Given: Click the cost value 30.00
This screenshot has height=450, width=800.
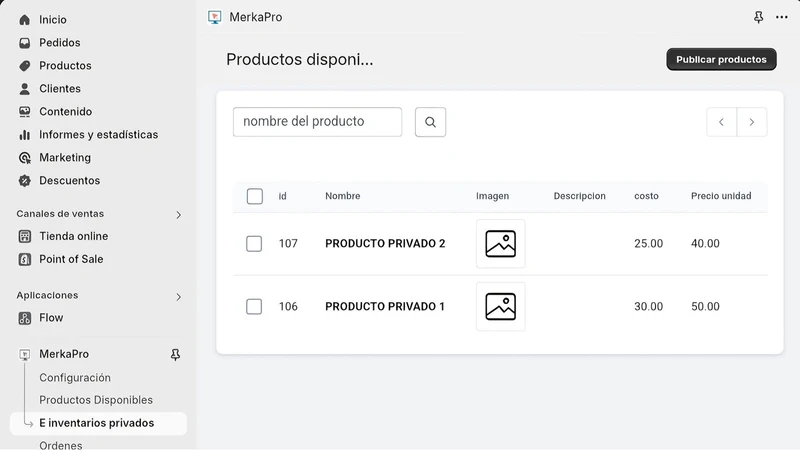Looking at the screenshot, I should click(x=648, y=307).
